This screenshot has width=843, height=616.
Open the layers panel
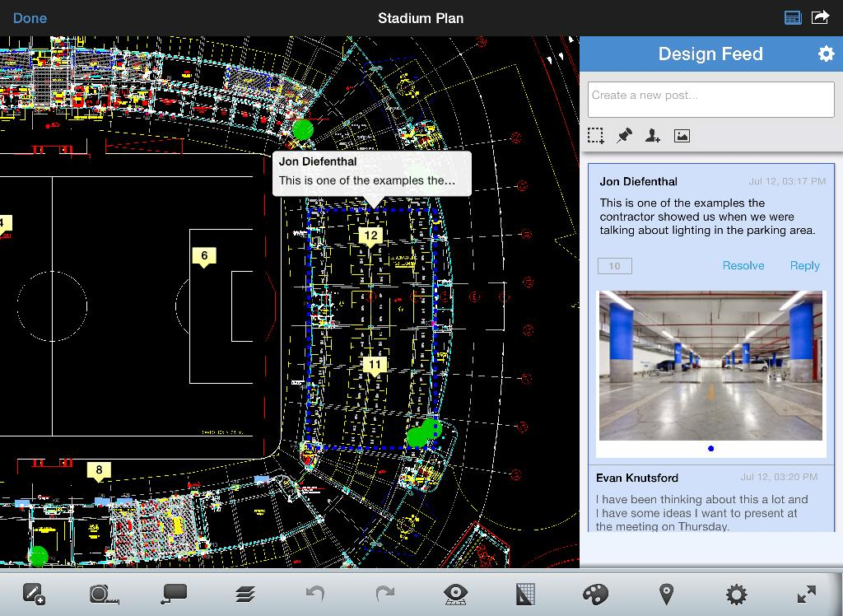coord(245,593)
